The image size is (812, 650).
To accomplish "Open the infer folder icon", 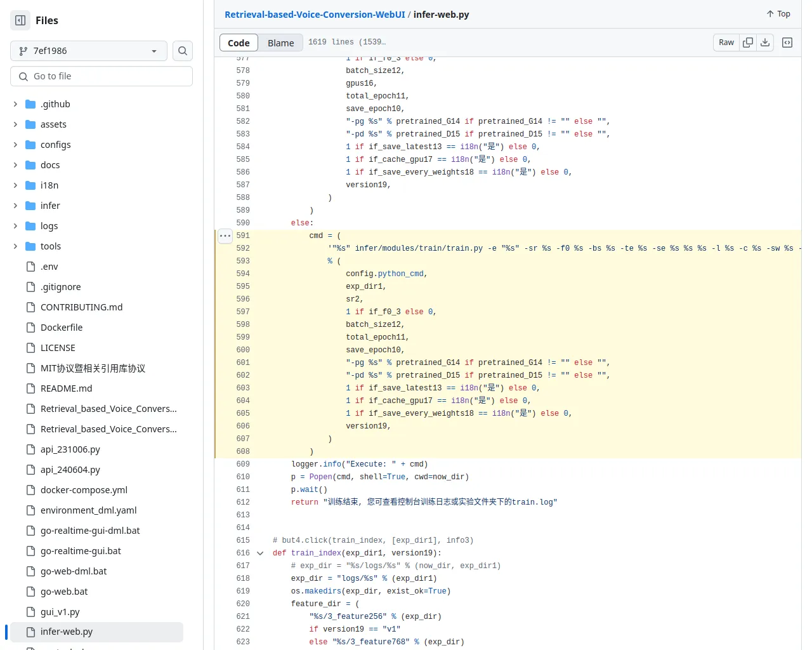I will coord(30,206).
